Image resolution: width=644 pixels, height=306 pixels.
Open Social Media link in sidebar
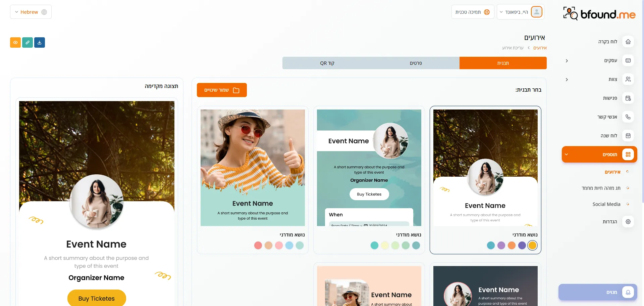606,204
